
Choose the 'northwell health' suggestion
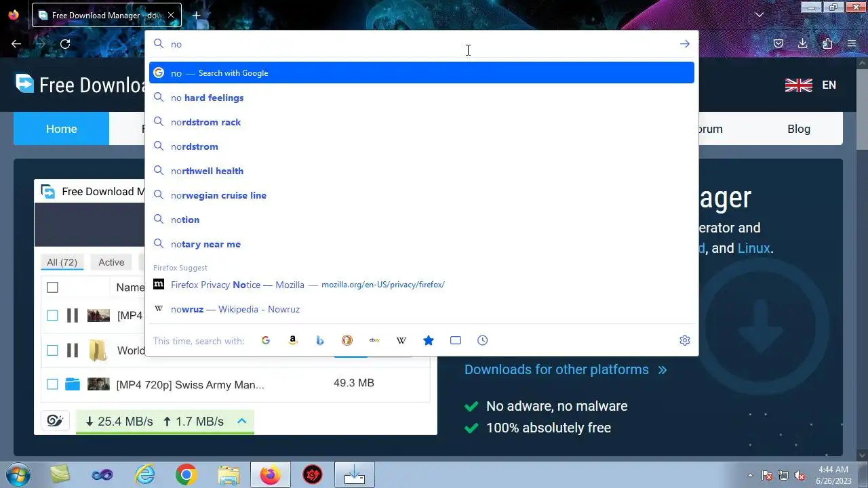click(x=422, y=171)
